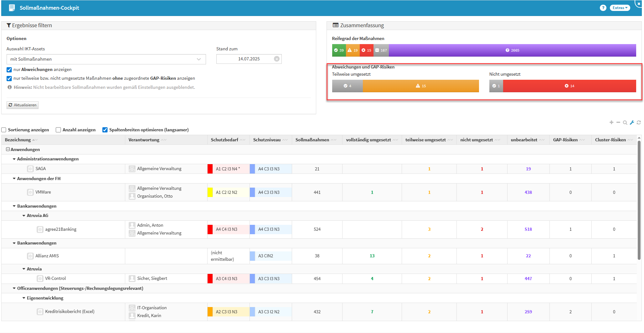Click the purple 518 unbearbeitet link for agree21Banking

[528, 229]
